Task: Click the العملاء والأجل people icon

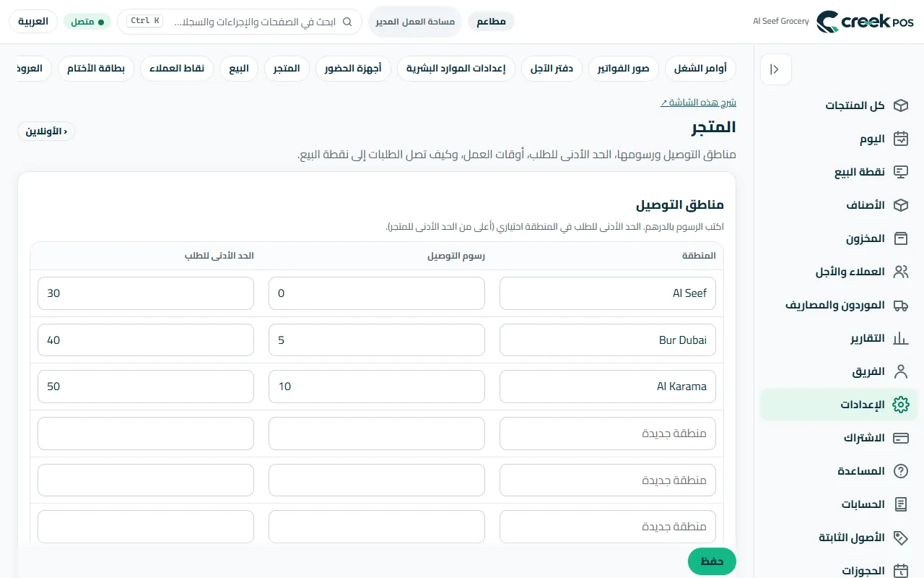Action: (900, 272)
